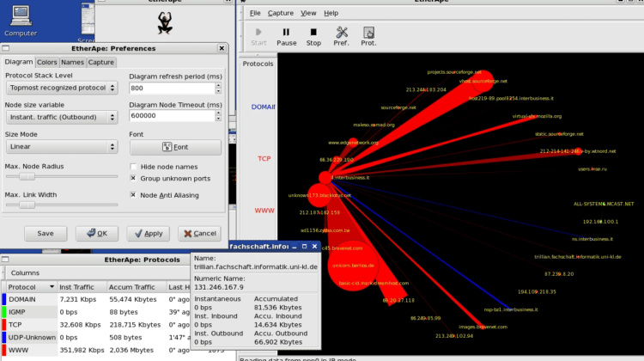Click WWW label in Protocols legend sidebar
The image size is (644, 361).
[264, 211]
